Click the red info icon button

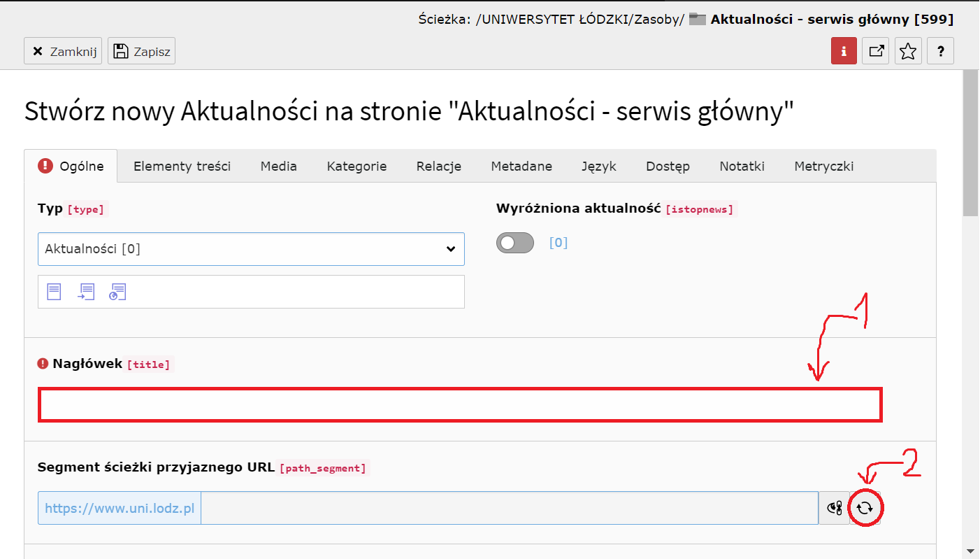coord(844,51)
